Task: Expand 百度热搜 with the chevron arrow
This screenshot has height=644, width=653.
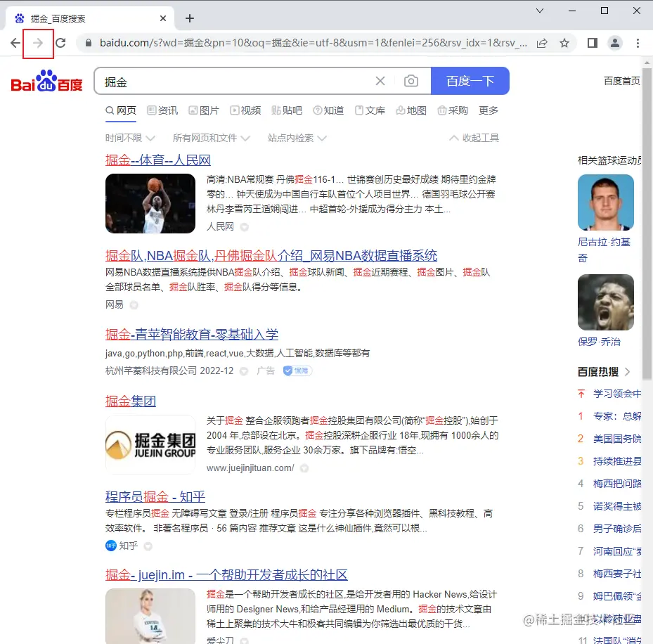Action: click(628, 372)
